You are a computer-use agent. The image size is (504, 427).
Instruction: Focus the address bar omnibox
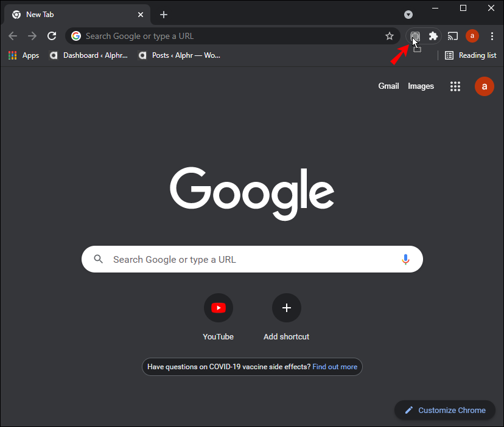tap(233, 36)
